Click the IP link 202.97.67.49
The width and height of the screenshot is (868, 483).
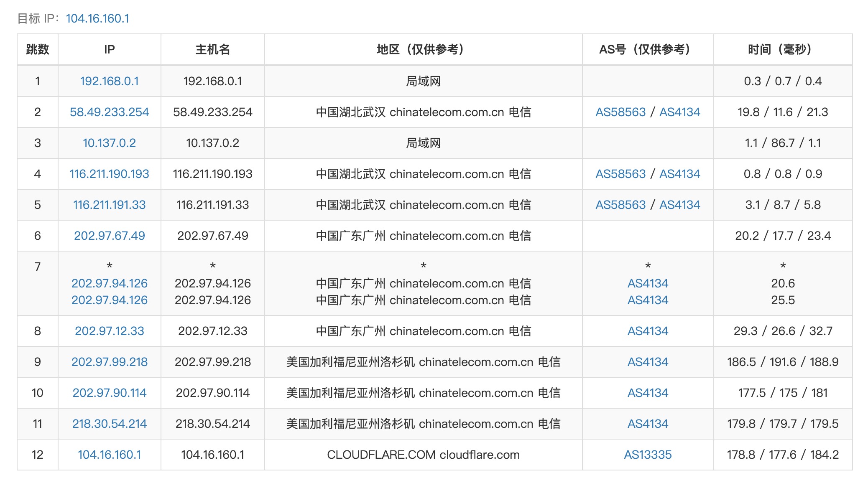click(x=109, y=236)
